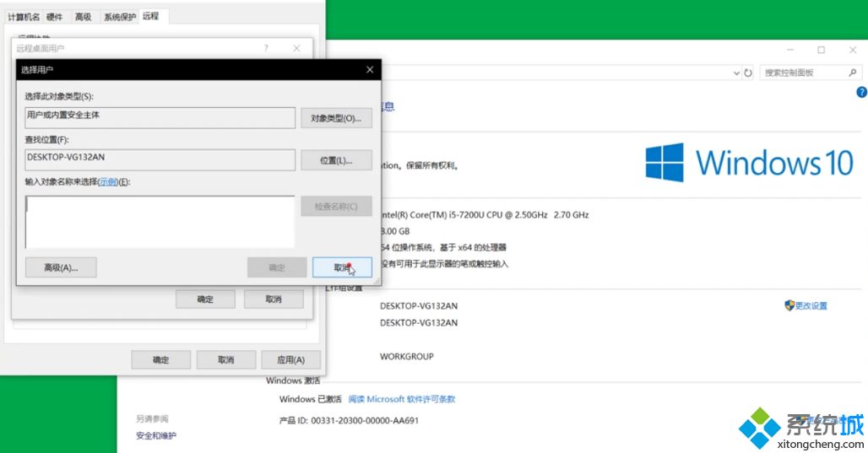Close the 远程桌面用户 dialog

[296, 49]
